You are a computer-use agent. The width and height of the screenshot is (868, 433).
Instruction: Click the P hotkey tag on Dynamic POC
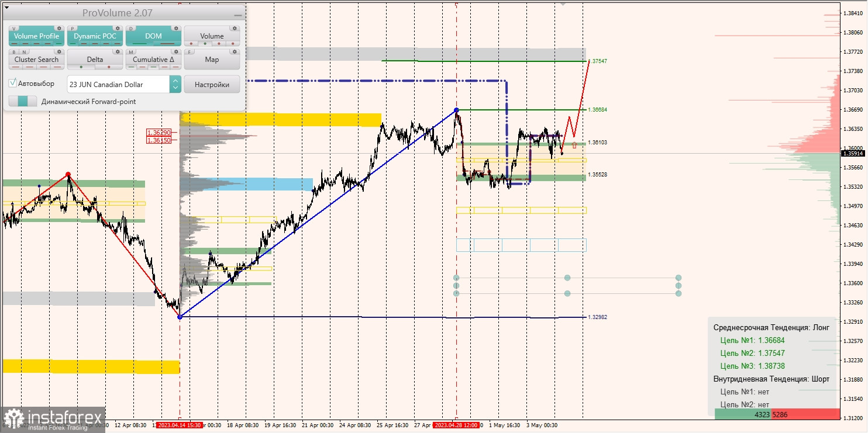(x=73, y=28)
